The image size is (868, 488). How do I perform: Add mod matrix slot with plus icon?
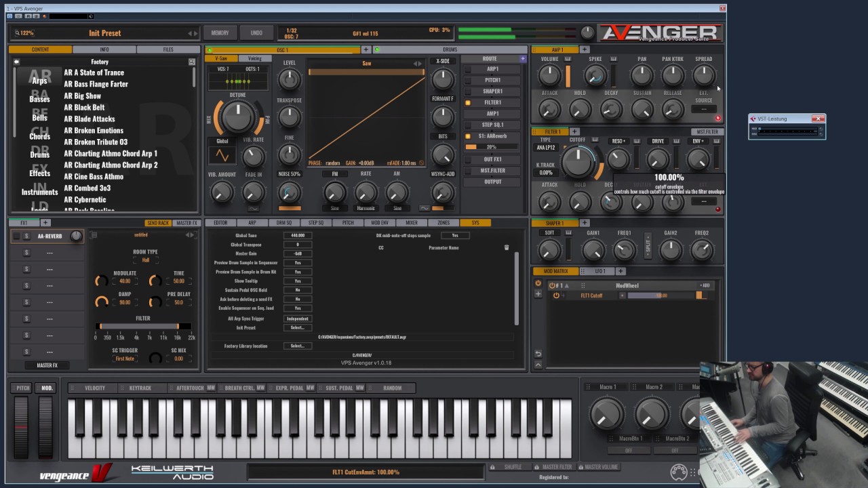[x=538, y=294]
